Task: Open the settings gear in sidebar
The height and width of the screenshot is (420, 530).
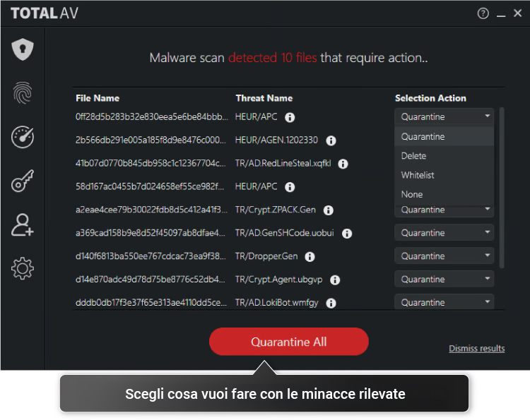Action: click(23, 268)
